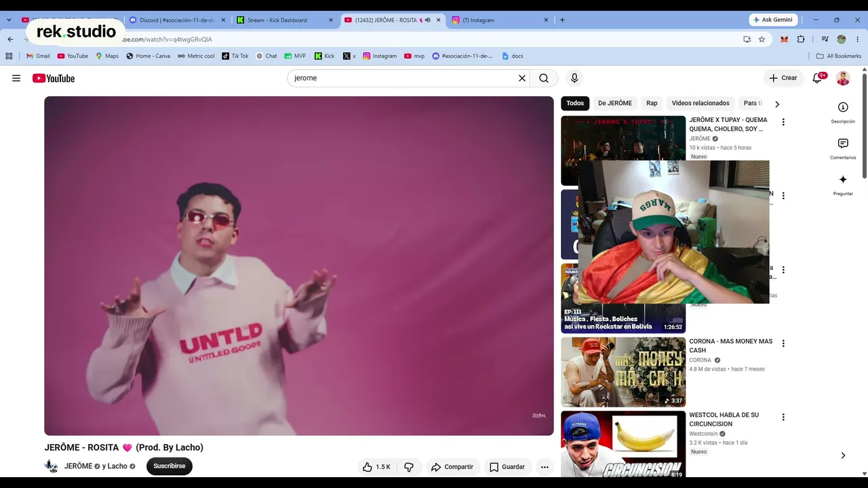
Task: Open the tab search dropdown arrow
Action: (x=9, y=20)
